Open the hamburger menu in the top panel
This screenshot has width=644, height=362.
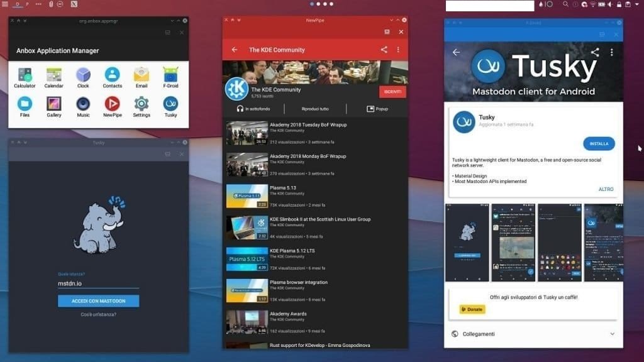point(5,4)
